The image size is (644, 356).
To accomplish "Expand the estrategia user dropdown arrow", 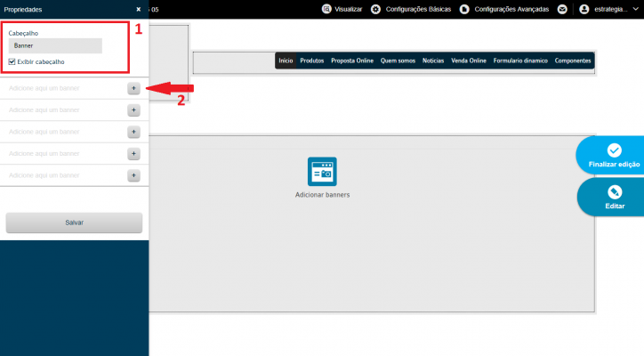I will 635,9.
